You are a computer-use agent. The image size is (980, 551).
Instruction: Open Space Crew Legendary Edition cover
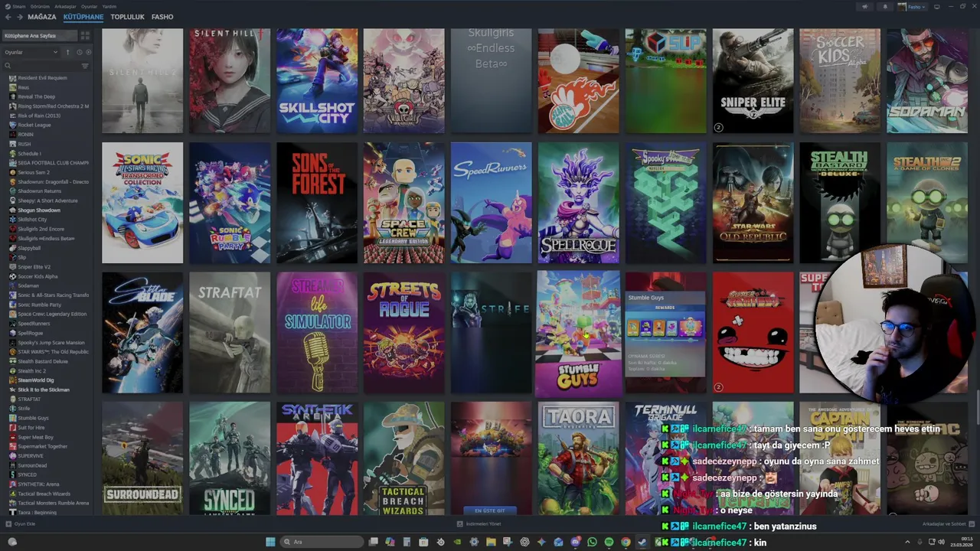tap(403, 203)
